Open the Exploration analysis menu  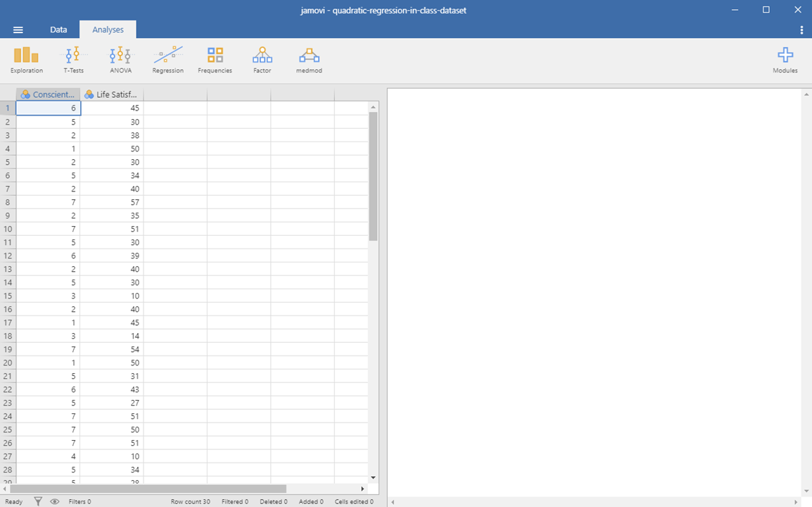[27, 60]
